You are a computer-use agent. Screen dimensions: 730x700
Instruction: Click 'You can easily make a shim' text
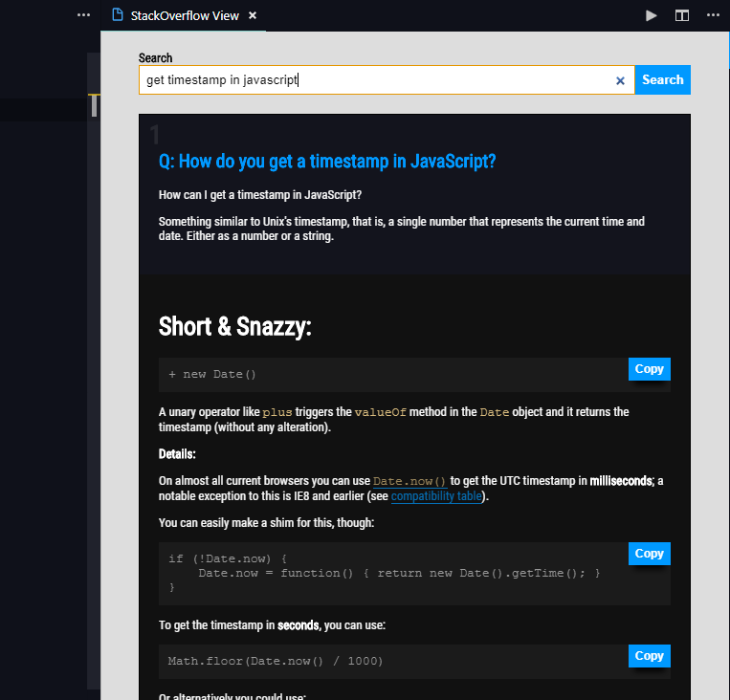pyautogui.click(x=266, y=523)
